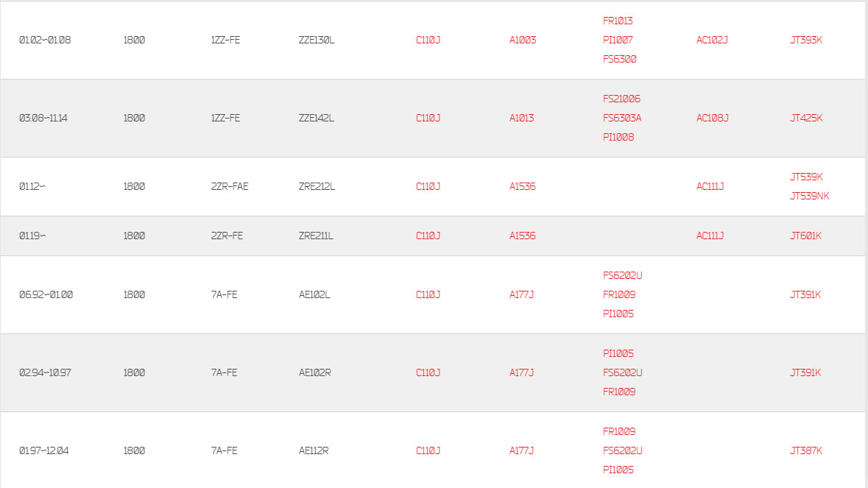This screenshot has width=868, height=488.
Task: Select PI1008 part link
Action: tap(618, 137)
